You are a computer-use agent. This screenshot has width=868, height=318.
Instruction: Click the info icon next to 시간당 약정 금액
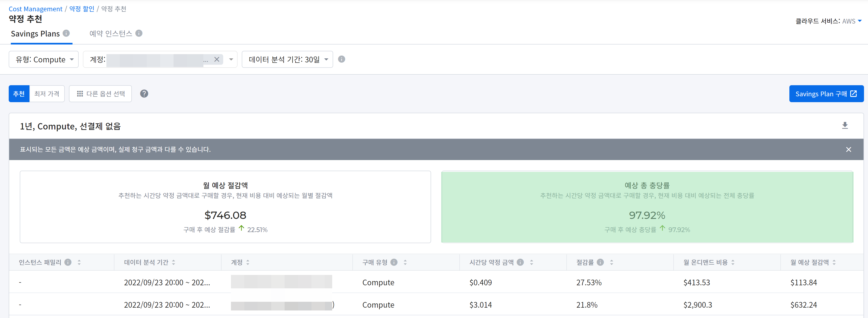pyautogui.click(x=520, y=262)
